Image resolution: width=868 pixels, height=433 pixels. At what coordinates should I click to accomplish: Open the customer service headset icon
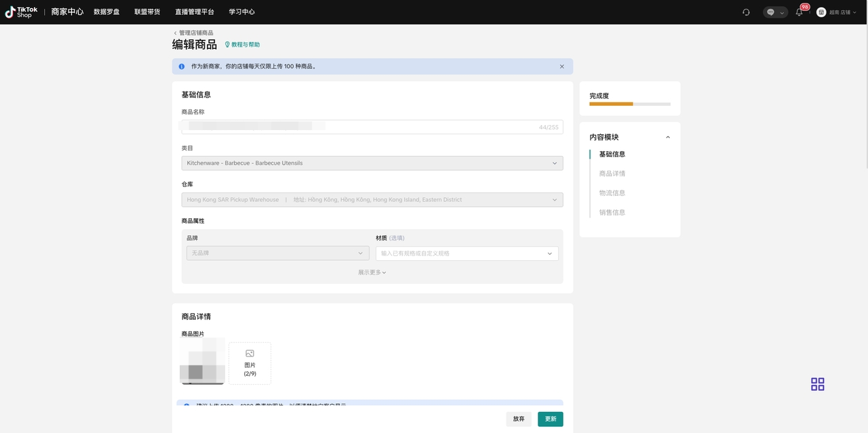pyautogui.click(x=746, y=12)
